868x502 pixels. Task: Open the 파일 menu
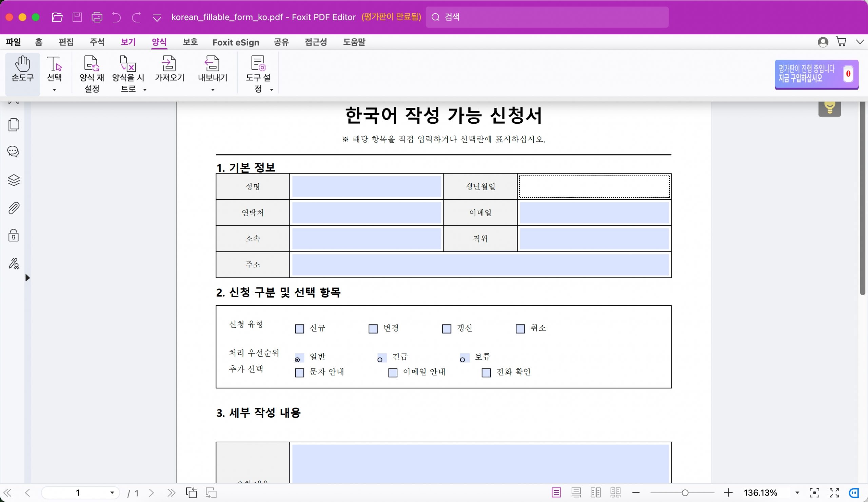(x=14, y=42)
